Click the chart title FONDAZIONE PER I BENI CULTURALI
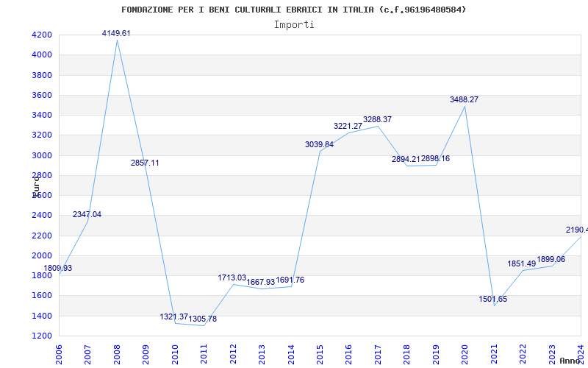Screen dimensions: 588x368 coord(293,10)
